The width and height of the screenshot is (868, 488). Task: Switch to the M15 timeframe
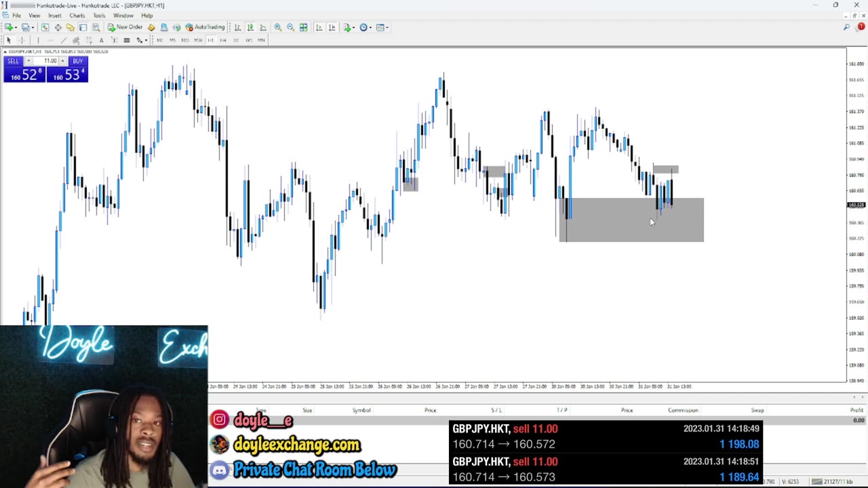(185, 40)
